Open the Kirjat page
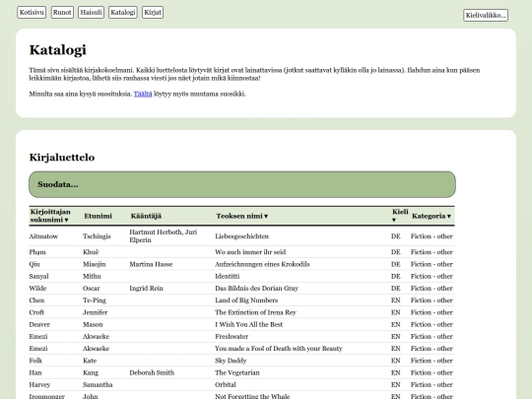The image size is (532, 399). (153, 12)
